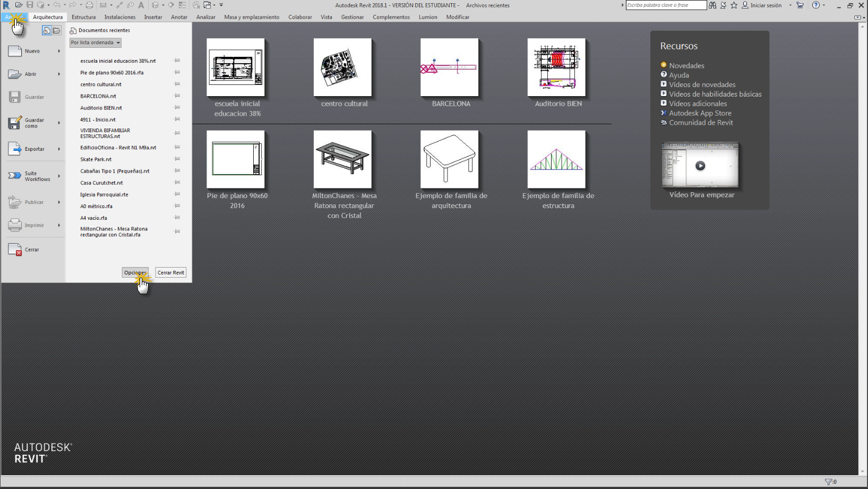Select the Text tool letter A icon

pos(141,5)
